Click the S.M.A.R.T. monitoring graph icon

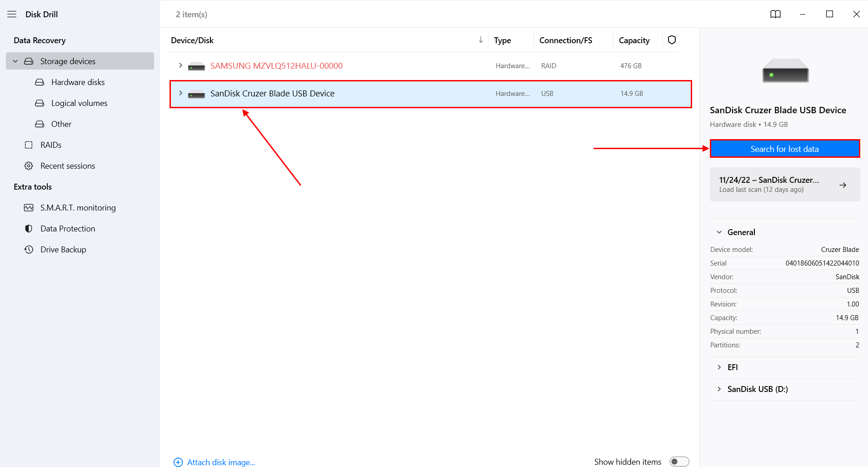click(x=29, y=207)
